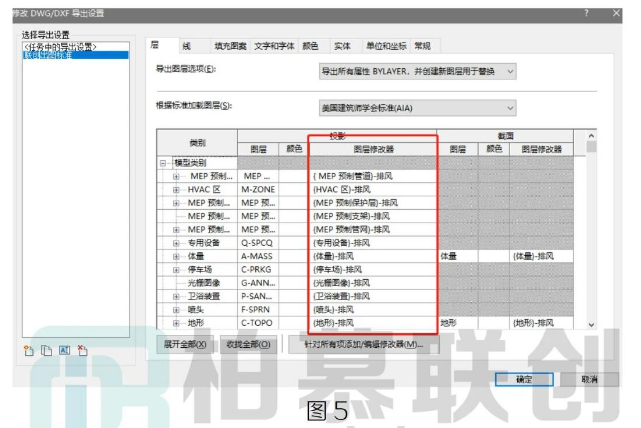Select the highlighted export setup in the list
This screenshot has width=641, height=428.
(x=76, y=55)
